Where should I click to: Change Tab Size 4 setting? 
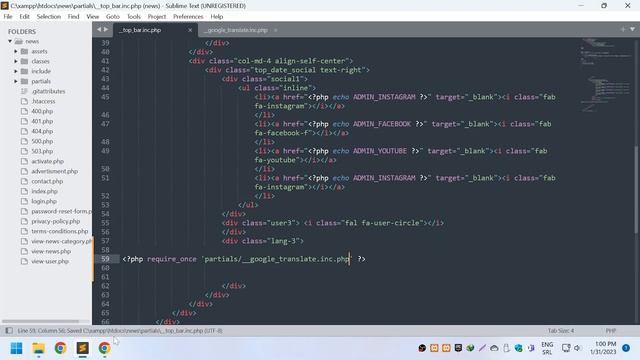[561, 331]
